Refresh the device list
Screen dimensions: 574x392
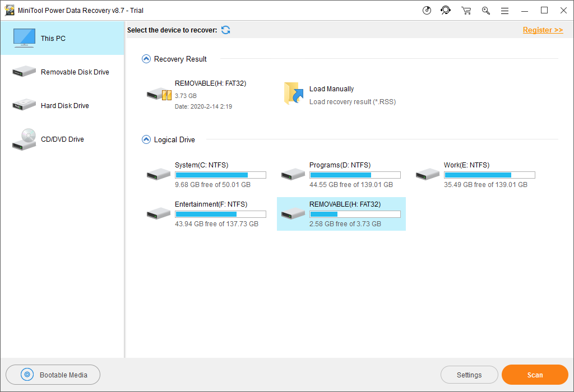(x=225, y=30)
